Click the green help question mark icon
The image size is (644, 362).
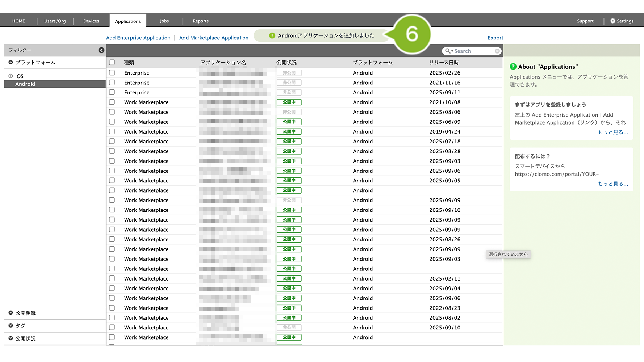tap(513, 67)
